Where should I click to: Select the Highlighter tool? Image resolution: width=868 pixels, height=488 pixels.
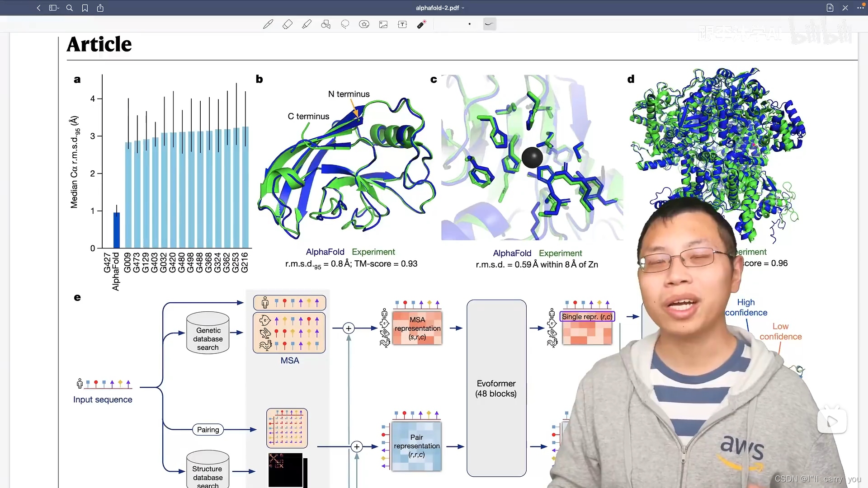coord(307,24)
